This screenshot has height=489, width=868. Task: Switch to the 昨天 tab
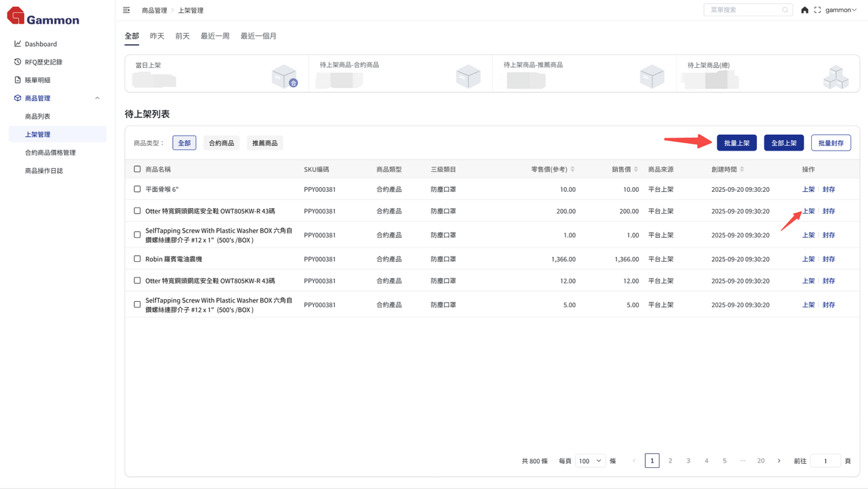(157, 36)
